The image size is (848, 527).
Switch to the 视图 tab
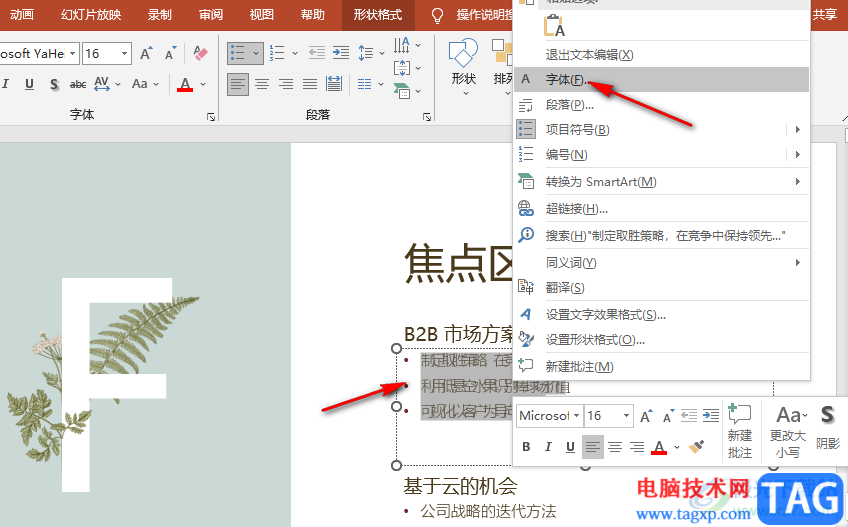click(262, 15)
